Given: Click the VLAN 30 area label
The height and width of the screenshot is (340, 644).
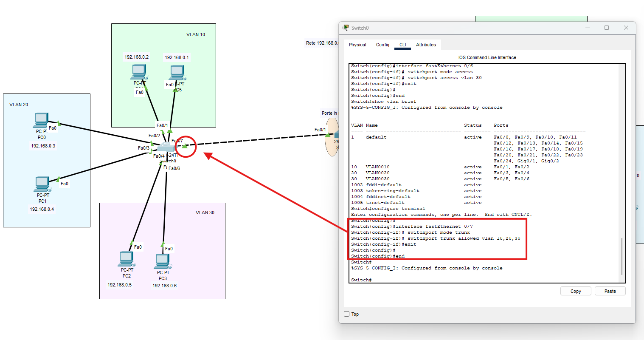Looking at the screenshot, I should tap(205, 212).
